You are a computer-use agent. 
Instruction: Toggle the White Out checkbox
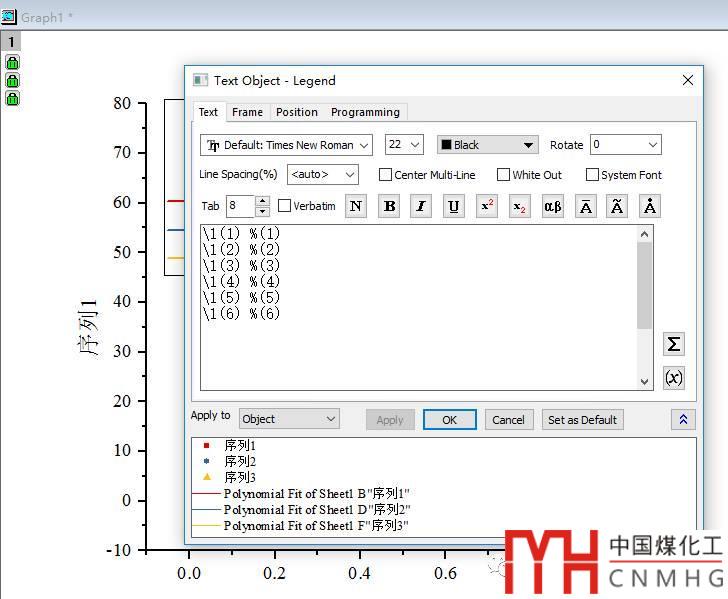point(504,175)
